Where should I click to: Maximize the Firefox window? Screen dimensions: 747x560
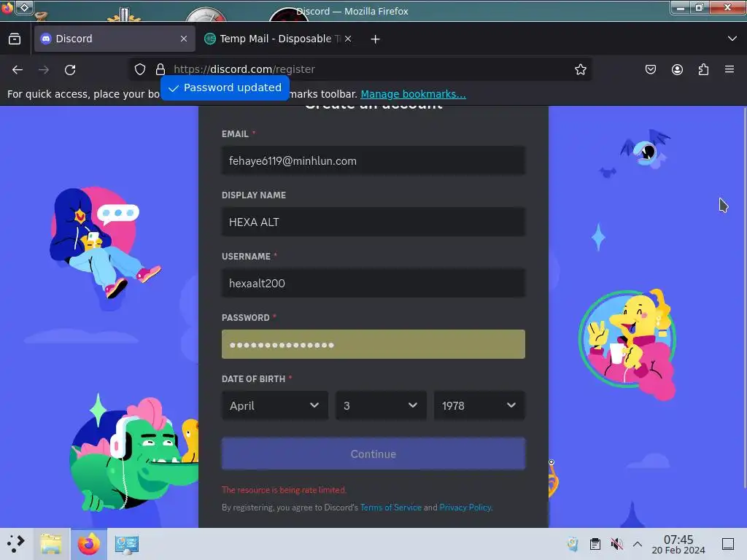[699, 7]
